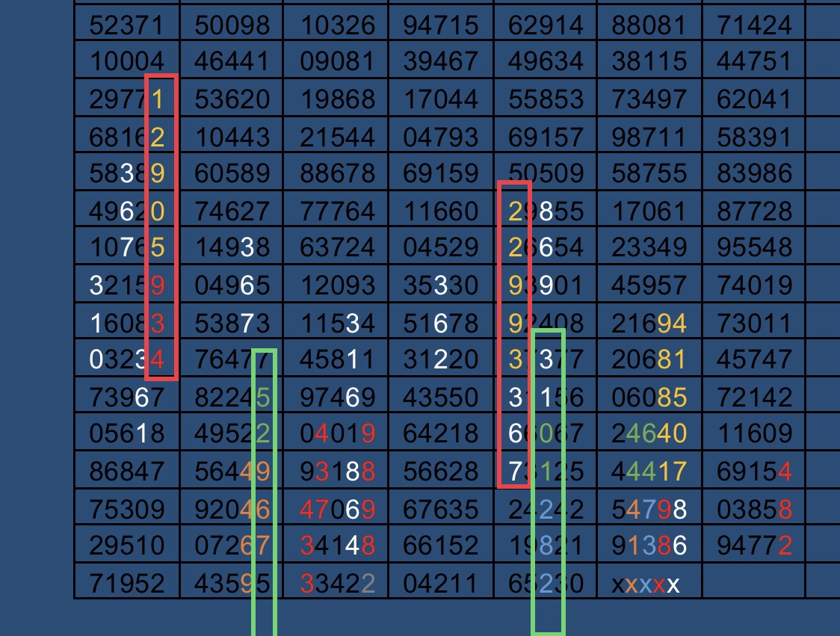Select the cell reading 03858
Image resolution: width=840 pixels, height=636 pixels.
(754, 508)
